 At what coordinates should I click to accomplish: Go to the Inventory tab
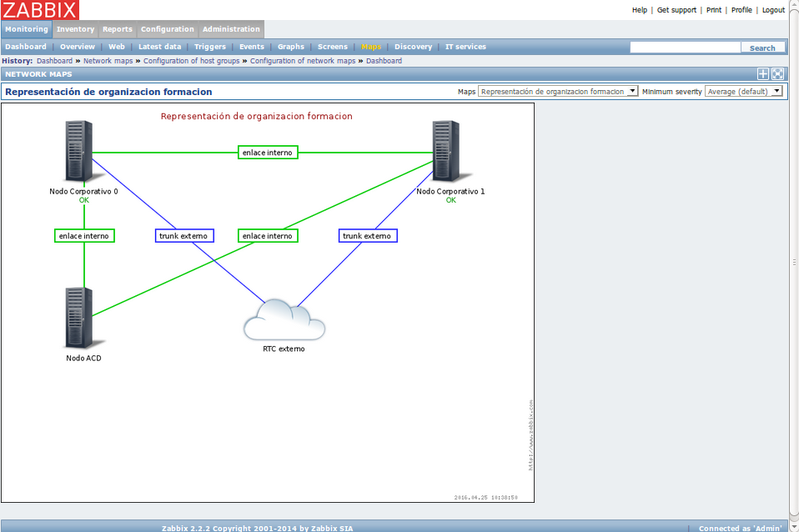pos(75,29)
